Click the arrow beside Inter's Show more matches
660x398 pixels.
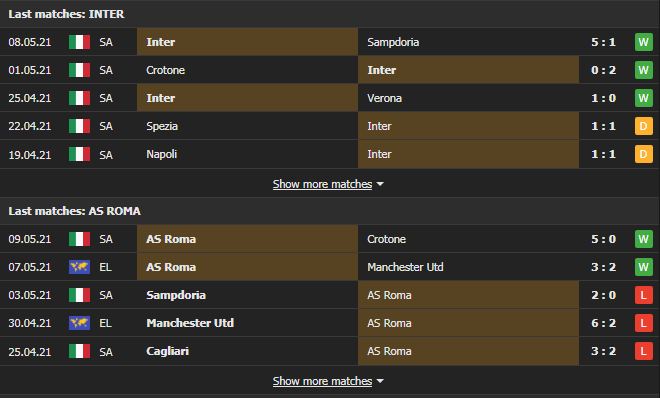tap(380, 184)
